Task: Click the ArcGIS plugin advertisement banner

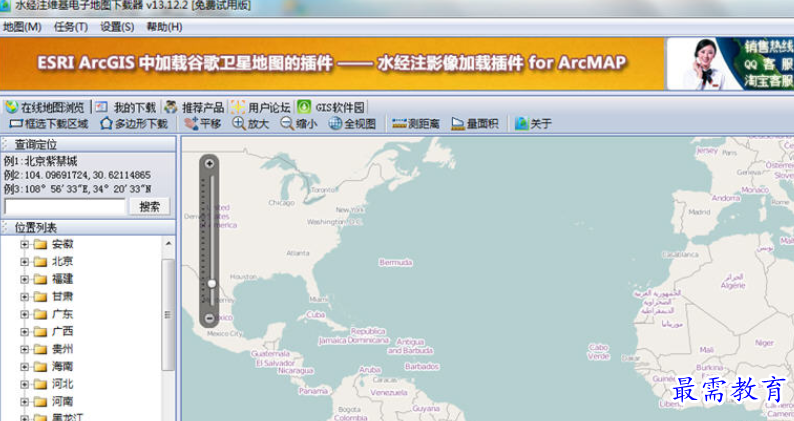Action: pos(332,64)
